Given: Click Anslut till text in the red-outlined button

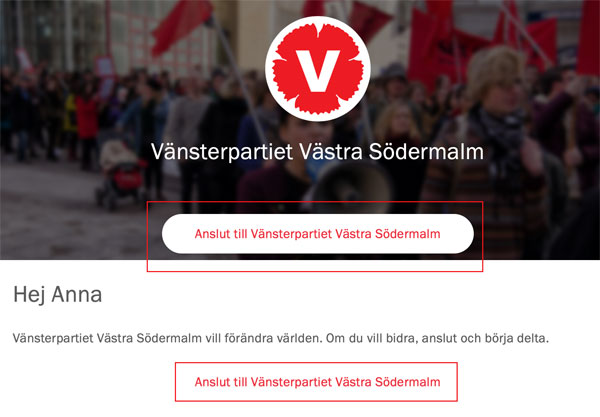Looking at the screenshot, I should click(x=220, y=382).
